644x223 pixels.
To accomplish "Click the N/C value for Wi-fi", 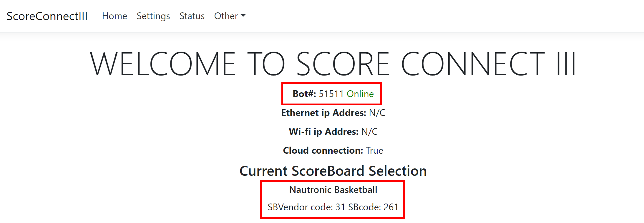I will (369, 132).
